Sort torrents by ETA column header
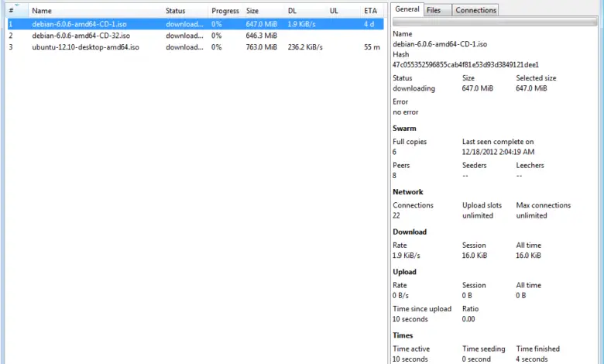Viewport: 604px width, 364px height. pos(372,11)
